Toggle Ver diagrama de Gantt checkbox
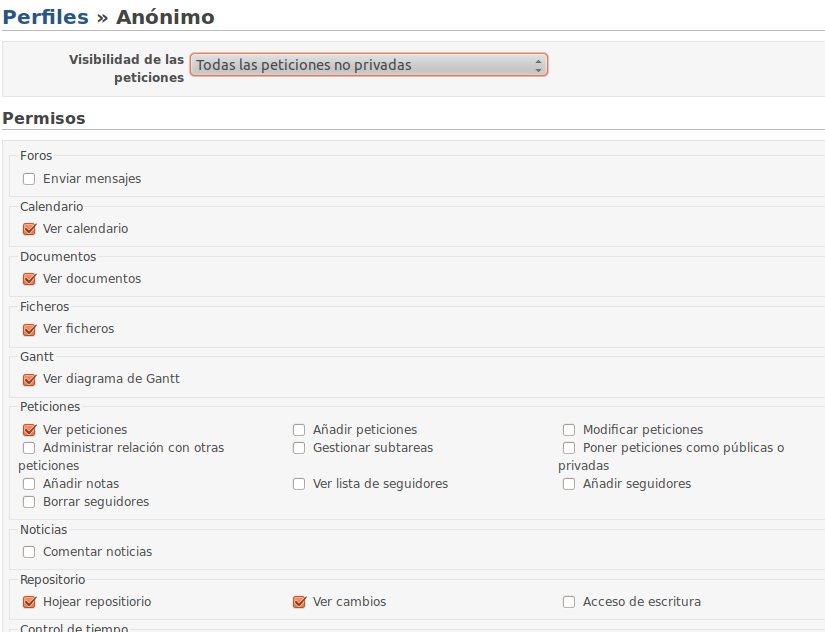Screen dimensions: 825x632 29,379
